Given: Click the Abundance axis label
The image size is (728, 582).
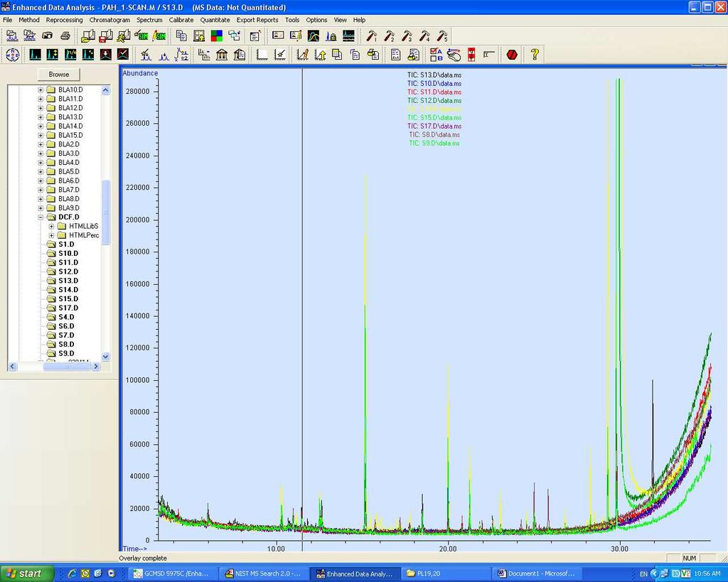Looking at the screenshot, I should (x=140, y=73).
